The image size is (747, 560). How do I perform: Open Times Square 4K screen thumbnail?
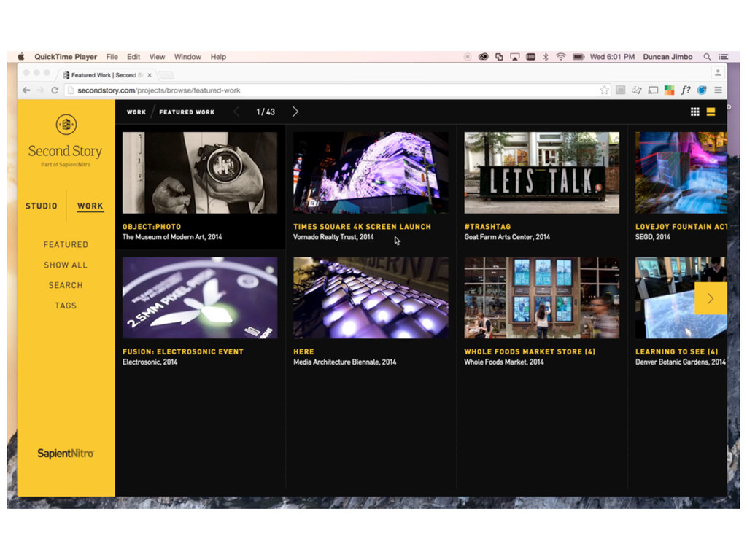point(371,172)
